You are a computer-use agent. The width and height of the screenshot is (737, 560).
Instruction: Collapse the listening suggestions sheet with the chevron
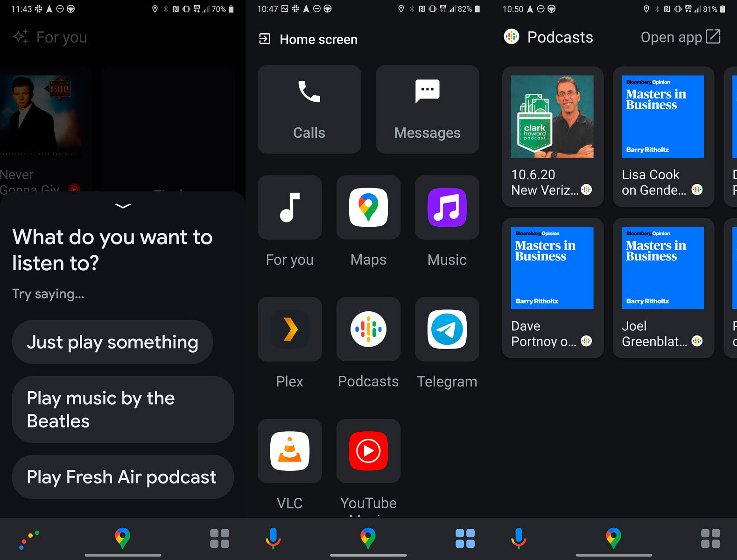point(123,206)
